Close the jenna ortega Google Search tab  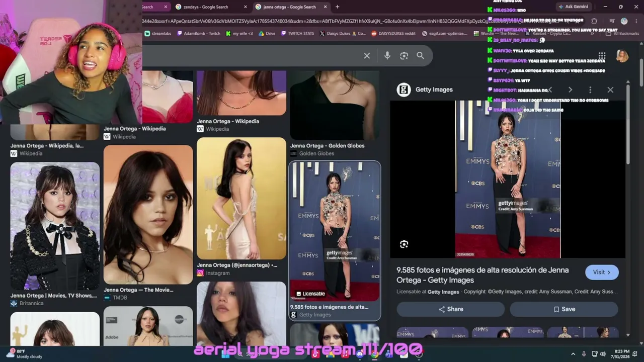[326, 7]
